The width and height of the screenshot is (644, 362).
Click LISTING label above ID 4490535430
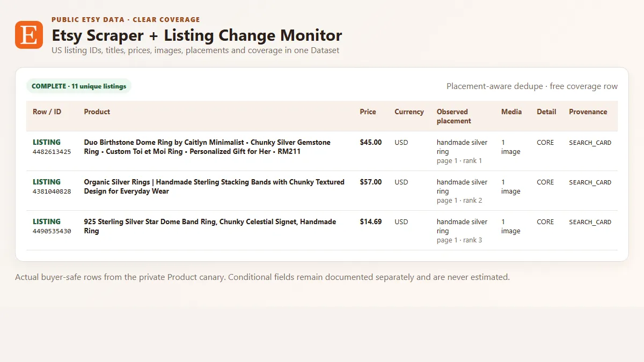(47, 222)
